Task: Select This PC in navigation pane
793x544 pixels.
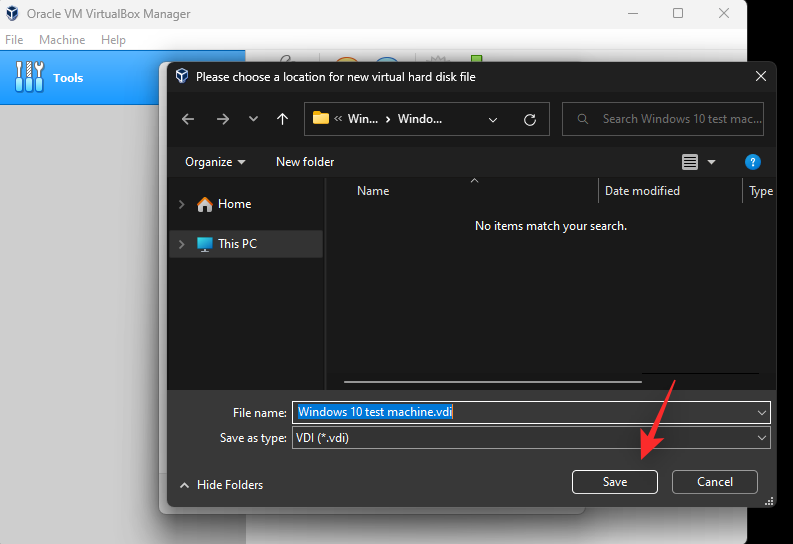Action: point(227,244)
